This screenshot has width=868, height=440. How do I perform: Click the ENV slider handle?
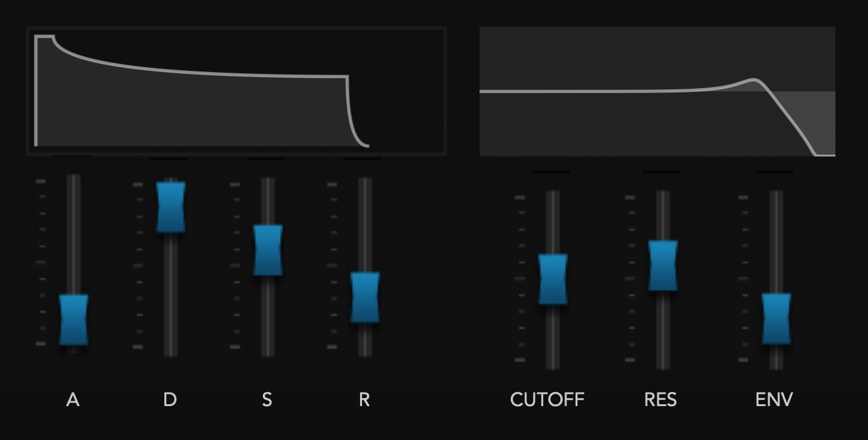(x=776, y=318)
